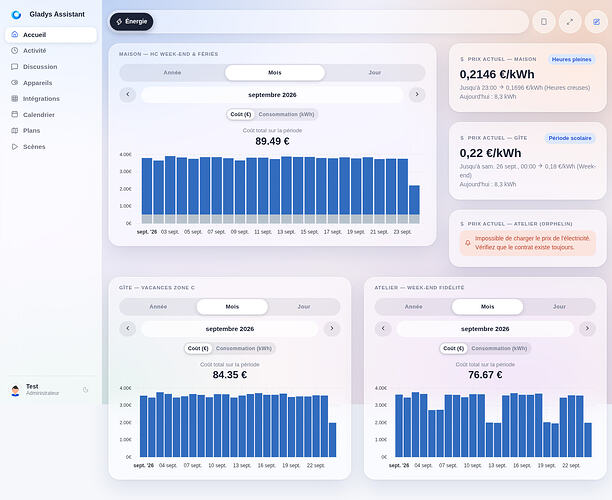Screen dimensions: 612x500
Task: Go to Scènes in the sidebar
Action: point(51,147)
